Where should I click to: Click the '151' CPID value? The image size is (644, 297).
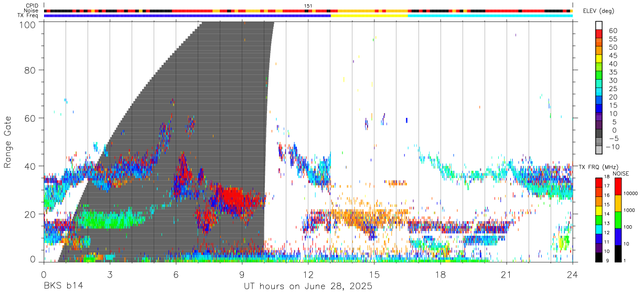[x=308, y=6]
